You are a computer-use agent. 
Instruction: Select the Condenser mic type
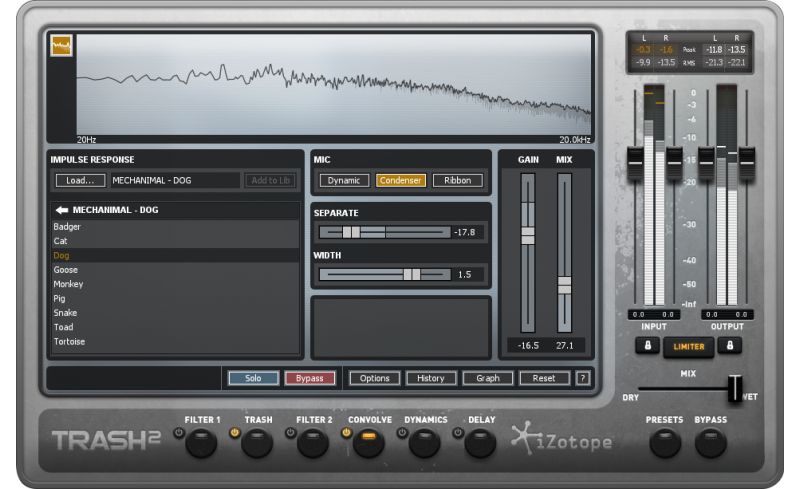coord(401,180)
